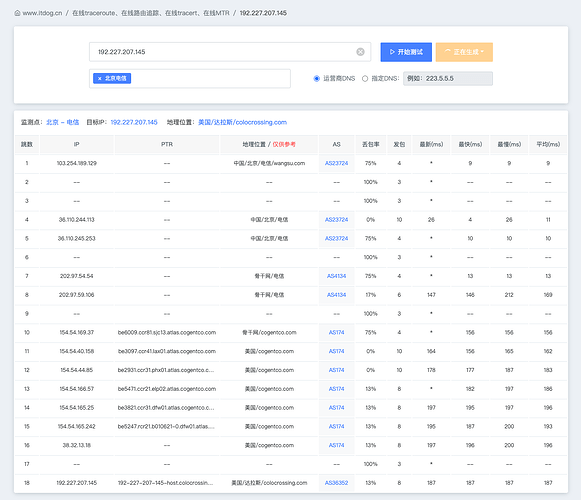The width and height of the screenshot is (581, 500).
Task: Open AS4134 link in hop 7
Action: click(x=336, y=276)
